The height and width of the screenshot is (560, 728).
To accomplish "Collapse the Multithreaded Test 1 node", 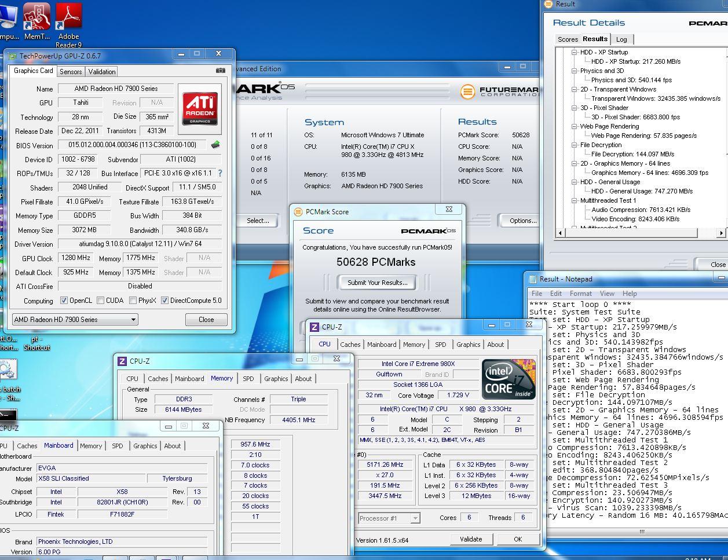I will (x=574, y=200).
